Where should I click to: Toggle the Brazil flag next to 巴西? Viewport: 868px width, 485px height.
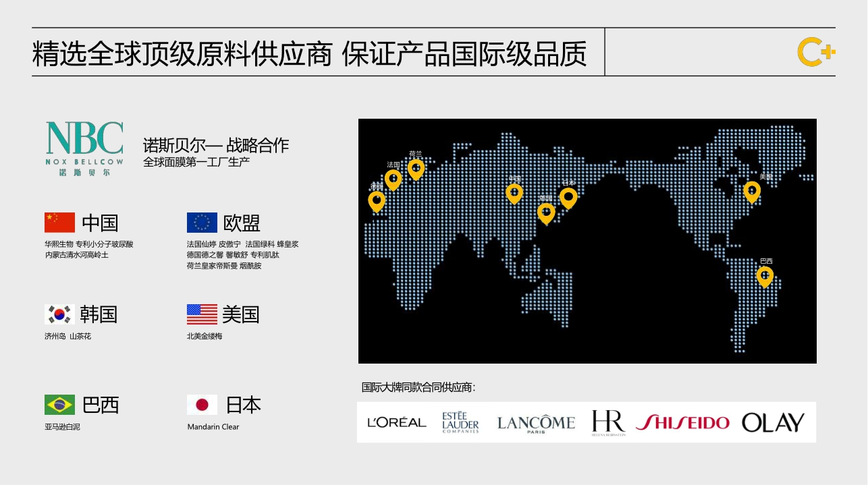(x=60, y=403)
